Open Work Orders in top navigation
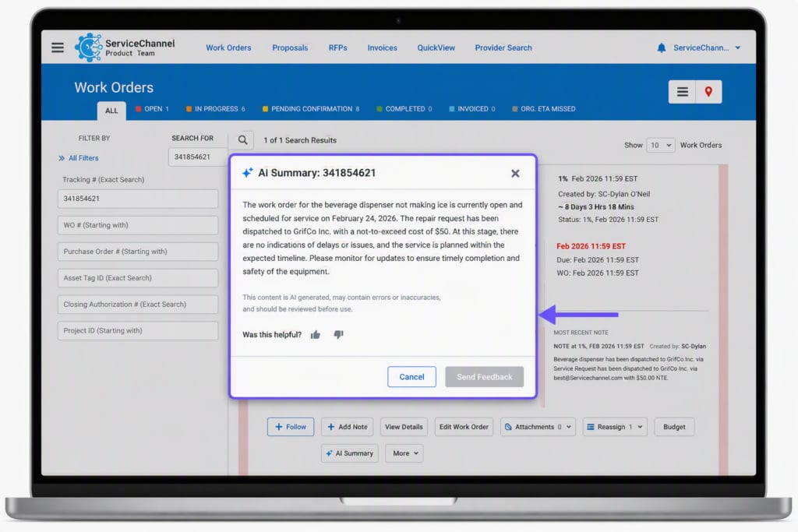The image size is (798, 532). [x=228, y=48]
